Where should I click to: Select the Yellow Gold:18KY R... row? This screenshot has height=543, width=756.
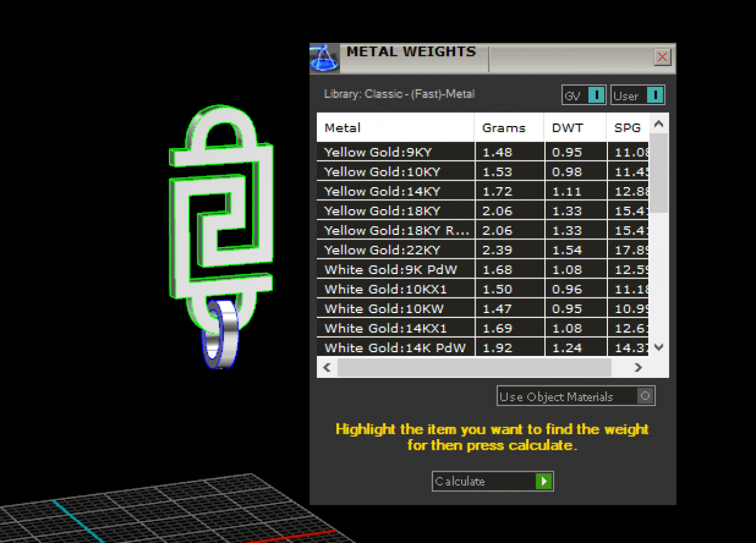483,230
